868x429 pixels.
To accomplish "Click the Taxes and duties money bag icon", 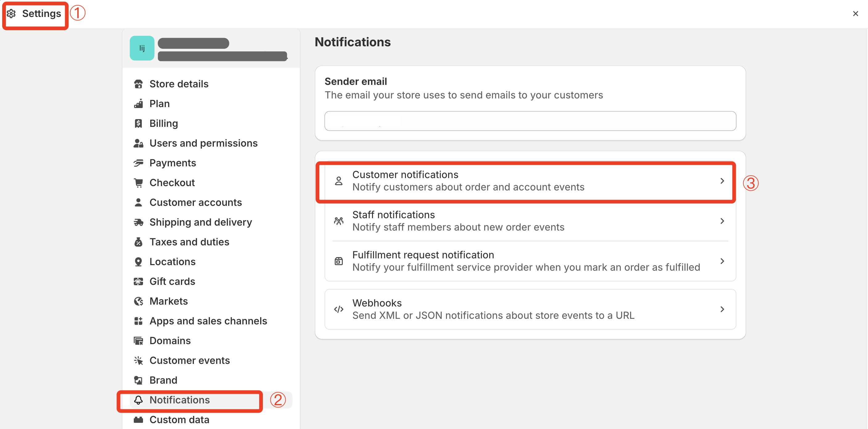I will [138, 242].
